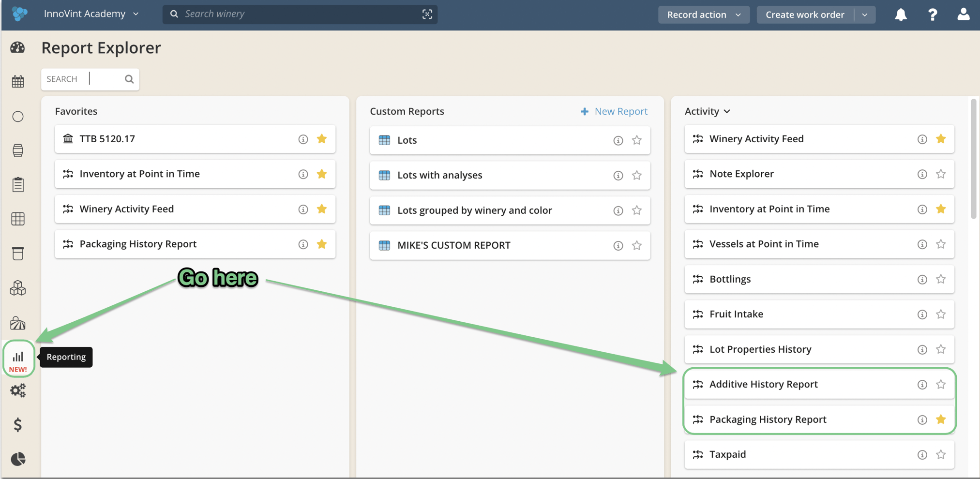Select the barrel icon in the sidebar
The width and height of the screenshot is (980, 479).
point(18,150)
